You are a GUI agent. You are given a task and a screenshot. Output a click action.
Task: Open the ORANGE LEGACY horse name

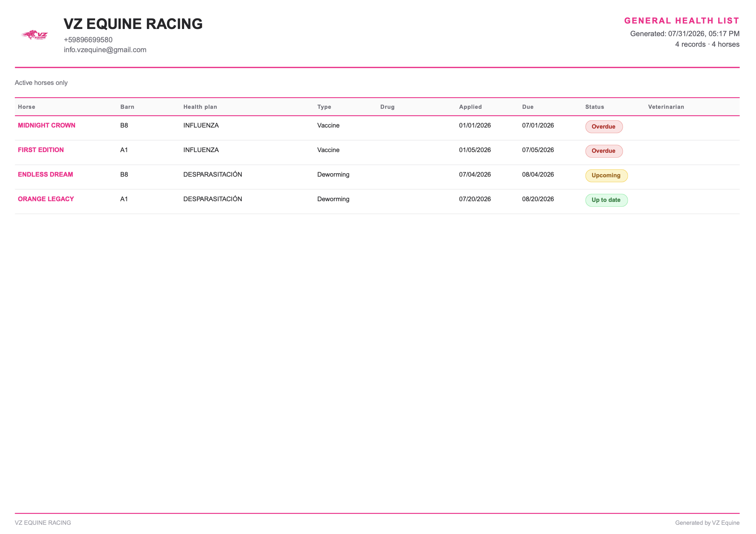coord(46,199)
